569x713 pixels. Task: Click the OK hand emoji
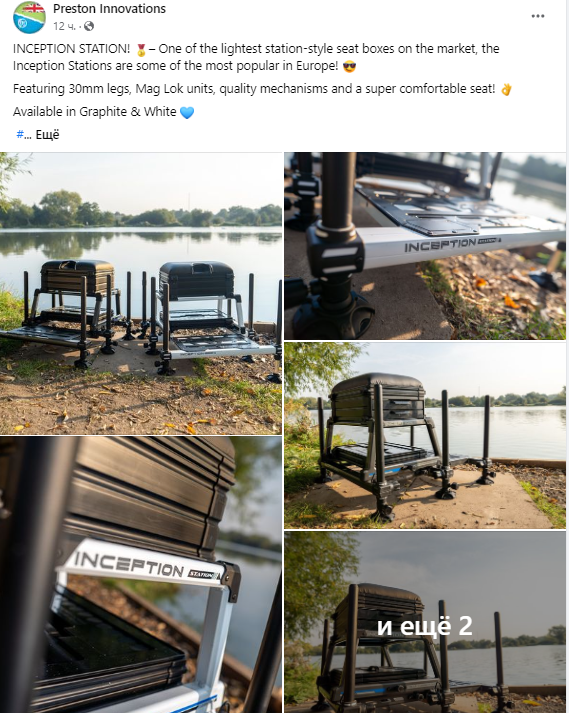coord(506,90)
